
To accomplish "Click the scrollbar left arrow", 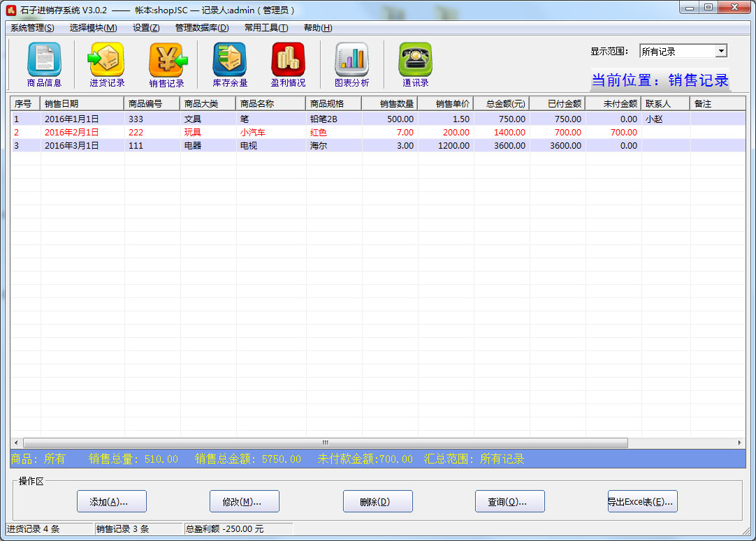I will [x=16, y=443].
